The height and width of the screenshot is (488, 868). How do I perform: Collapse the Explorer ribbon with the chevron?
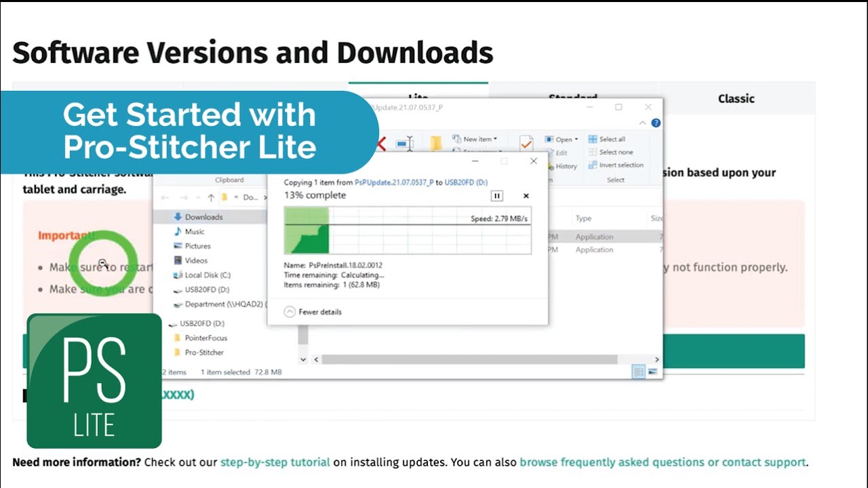tap(643, 123)
